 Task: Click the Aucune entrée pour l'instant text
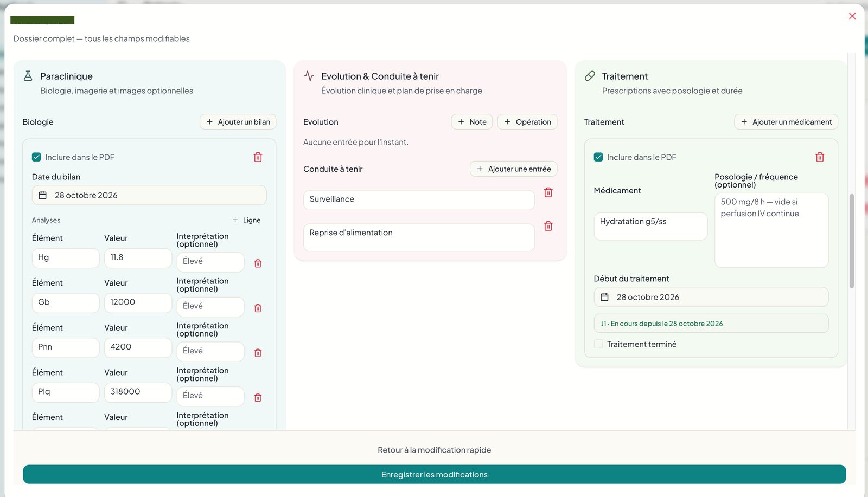[356, 142]
